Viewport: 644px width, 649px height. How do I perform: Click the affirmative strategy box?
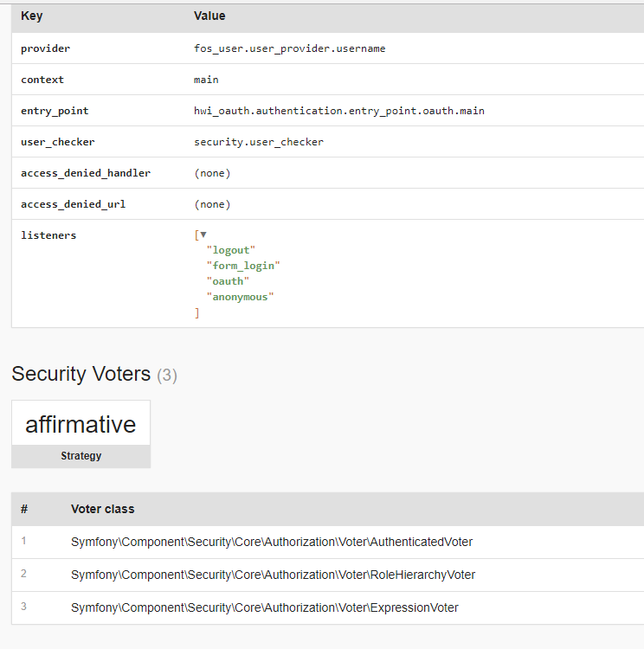tap(80, 434)
